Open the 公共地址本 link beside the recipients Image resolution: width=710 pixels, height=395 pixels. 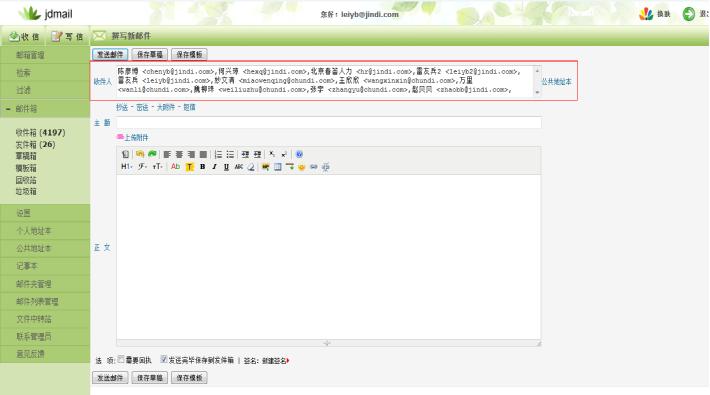click(556, 82)
